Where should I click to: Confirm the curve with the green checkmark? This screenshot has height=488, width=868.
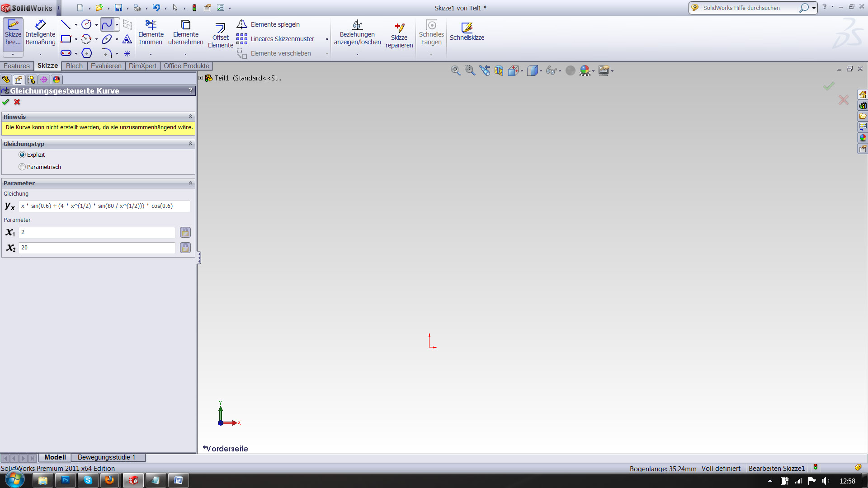(x=6, y=102)
